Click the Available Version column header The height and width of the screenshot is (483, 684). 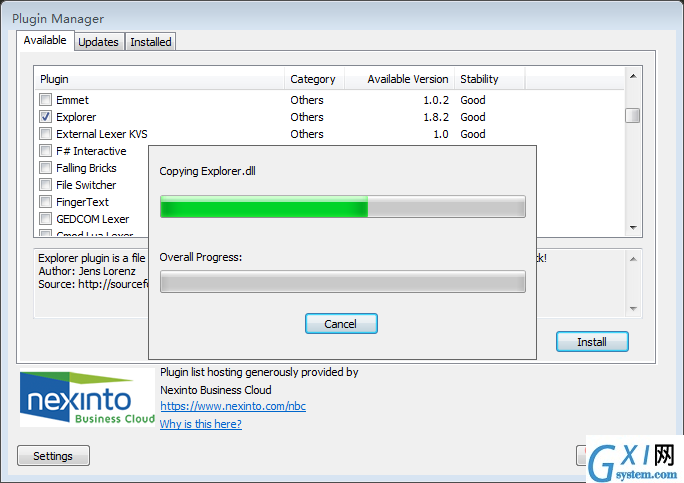(400, 79)
